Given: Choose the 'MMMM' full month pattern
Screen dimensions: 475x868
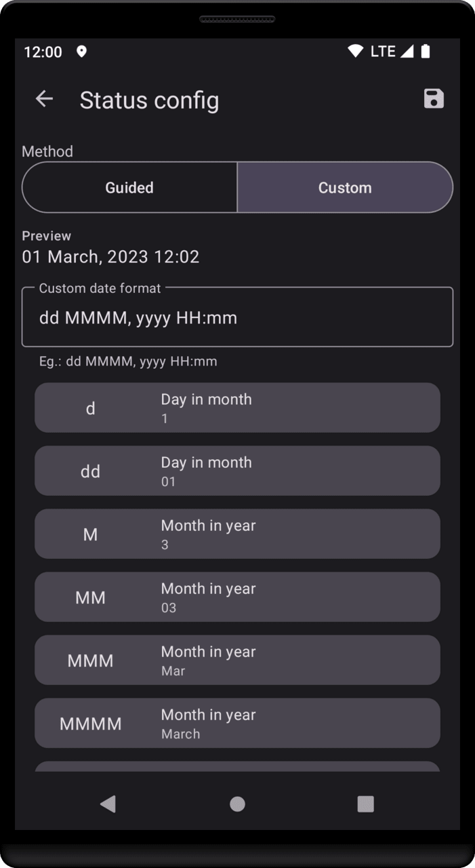Looking at the screenshot, I should [237, 723].
